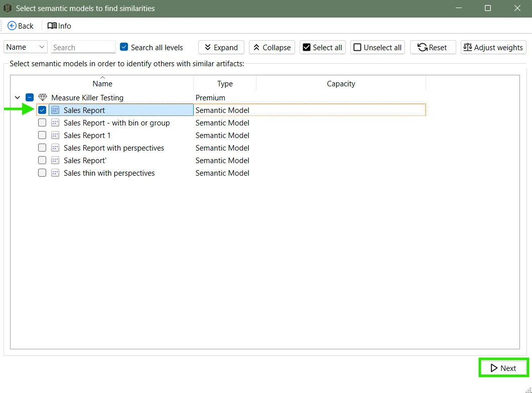Close the similarities dialog window
532x393 pixels.
517,8
